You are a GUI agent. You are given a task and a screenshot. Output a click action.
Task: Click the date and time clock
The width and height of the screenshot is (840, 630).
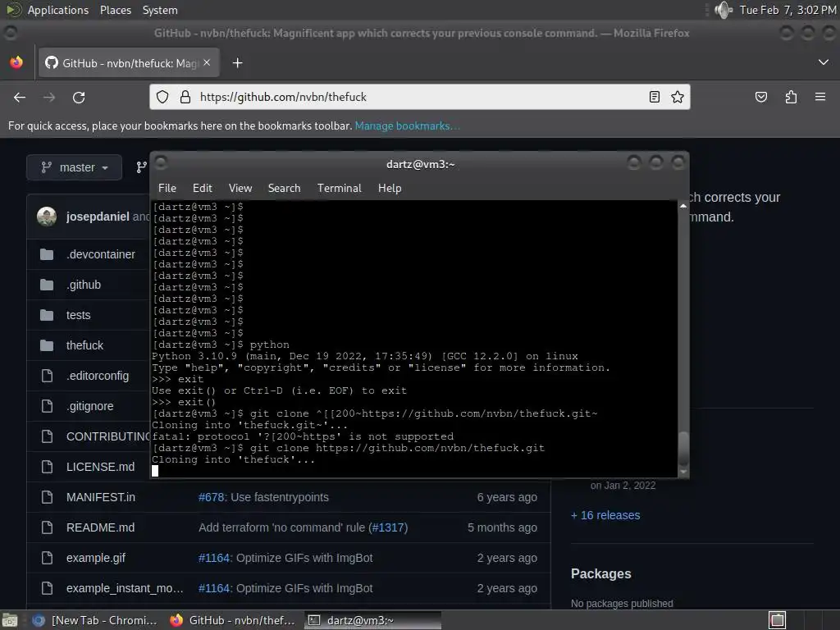[x=787, y=10]
